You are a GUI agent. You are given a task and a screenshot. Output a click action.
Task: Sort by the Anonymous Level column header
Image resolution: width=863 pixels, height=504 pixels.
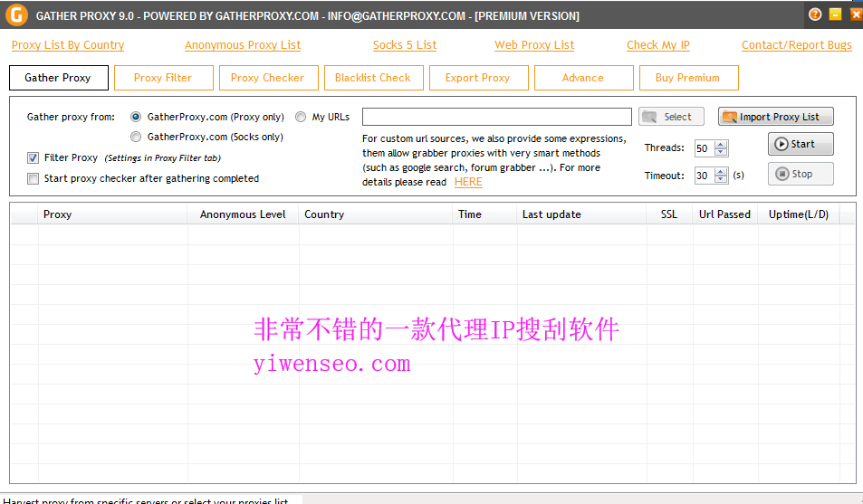coord(243,214)
